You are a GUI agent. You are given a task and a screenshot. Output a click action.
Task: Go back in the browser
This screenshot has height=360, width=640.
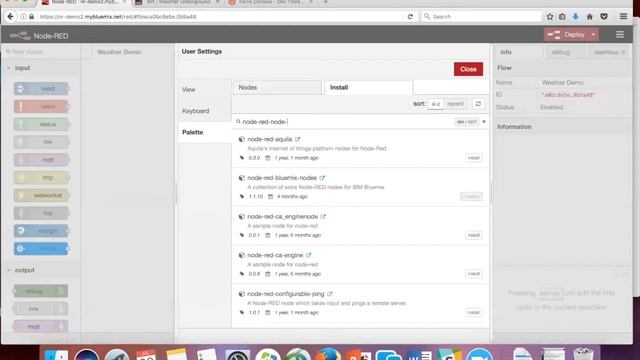(10, 17)
